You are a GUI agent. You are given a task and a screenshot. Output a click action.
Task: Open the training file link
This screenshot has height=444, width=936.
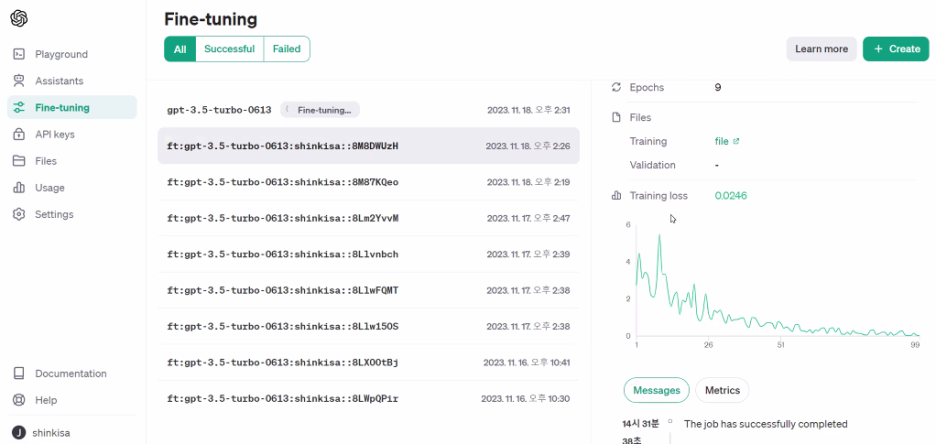[722, 141]
